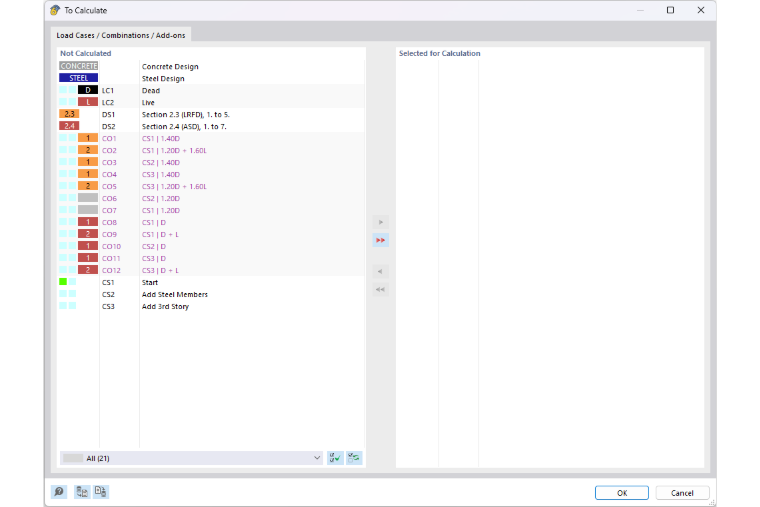Select the L badge of LC2
The height and width of the screenshot is (507, 760).
[88, 102]
